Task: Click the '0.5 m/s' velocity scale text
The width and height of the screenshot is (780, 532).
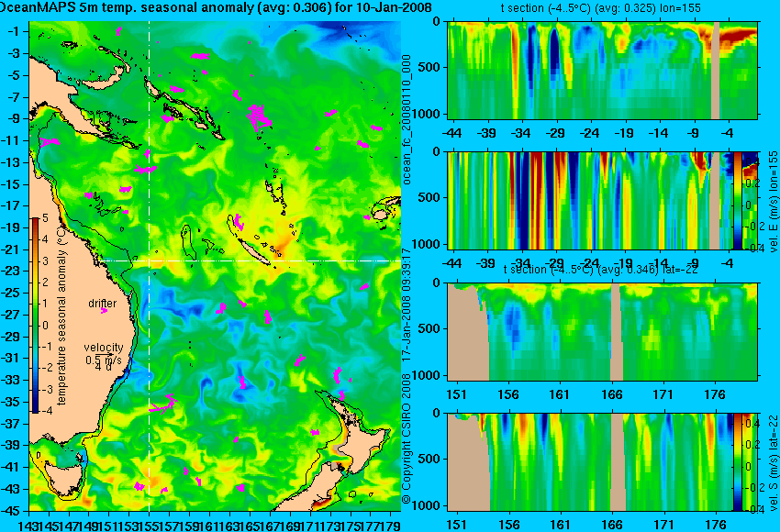Action: coord(104,360)
